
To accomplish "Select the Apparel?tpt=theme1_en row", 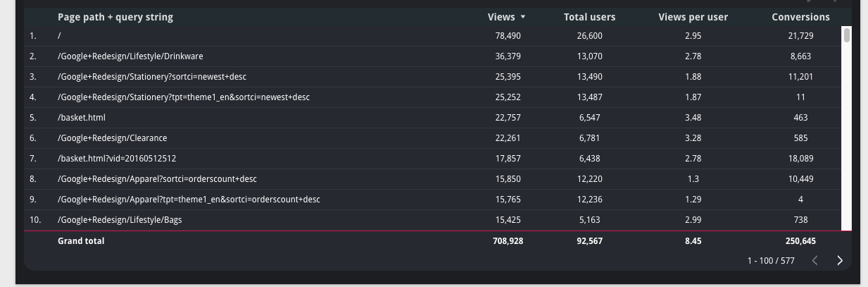I will pyautogui.click(x=433, y=200).
